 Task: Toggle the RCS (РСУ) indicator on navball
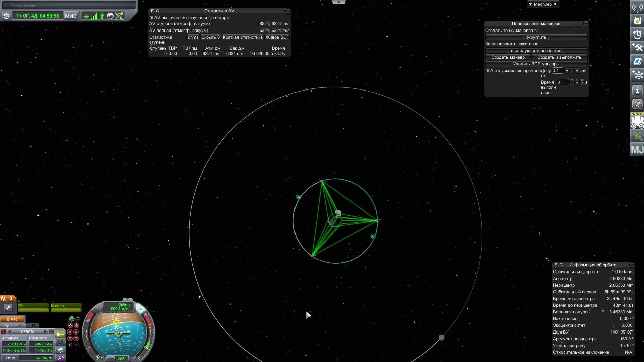pyautogui.click(x=97, y=309)
